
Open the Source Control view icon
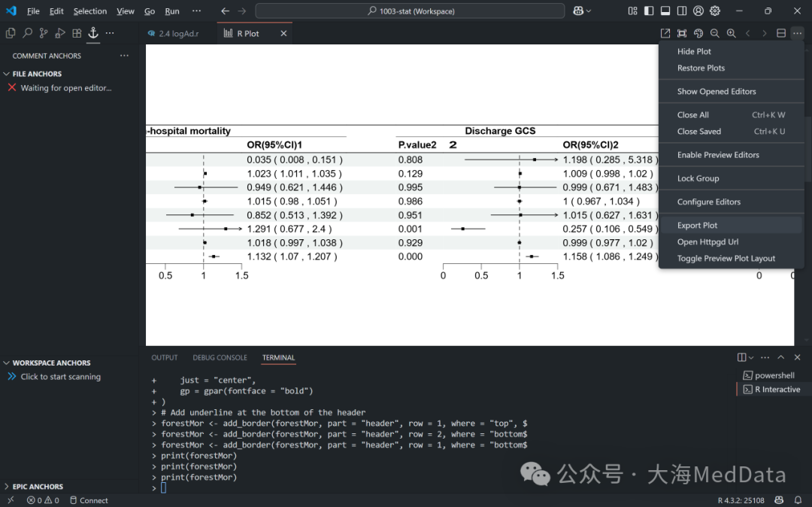(44, 33)
